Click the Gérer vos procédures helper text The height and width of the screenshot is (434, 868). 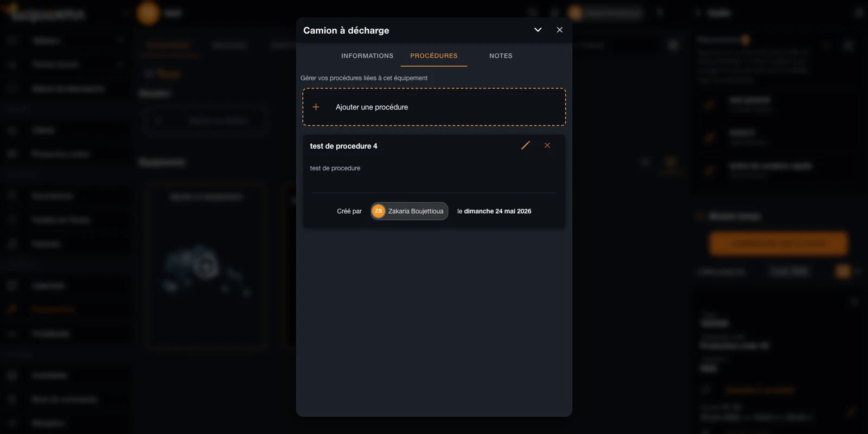click(364, 78)
